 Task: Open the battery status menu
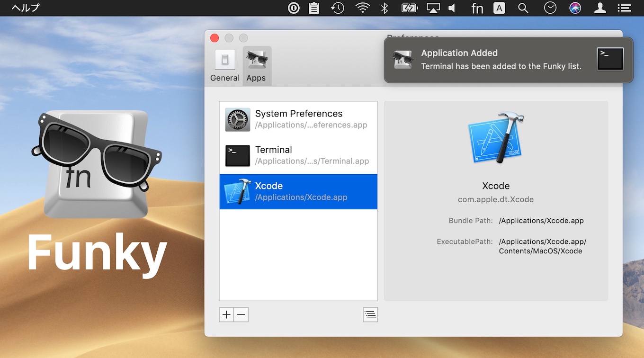[409, 8]
